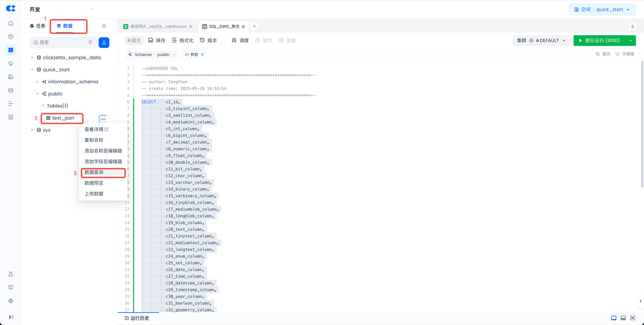Open the cluster DEFAULT dropdown
The width and height of the screenshot is (644, 325).
pos(541,40)
